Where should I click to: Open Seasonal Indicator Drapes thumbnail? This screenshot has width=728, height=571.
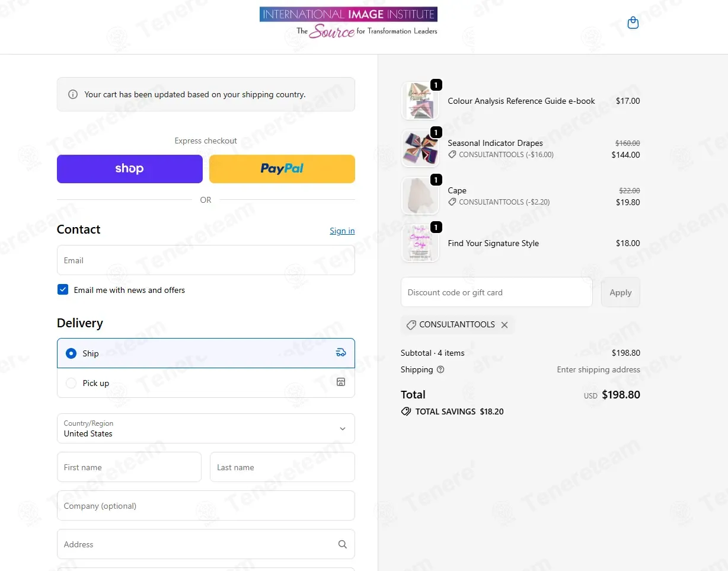420,148
